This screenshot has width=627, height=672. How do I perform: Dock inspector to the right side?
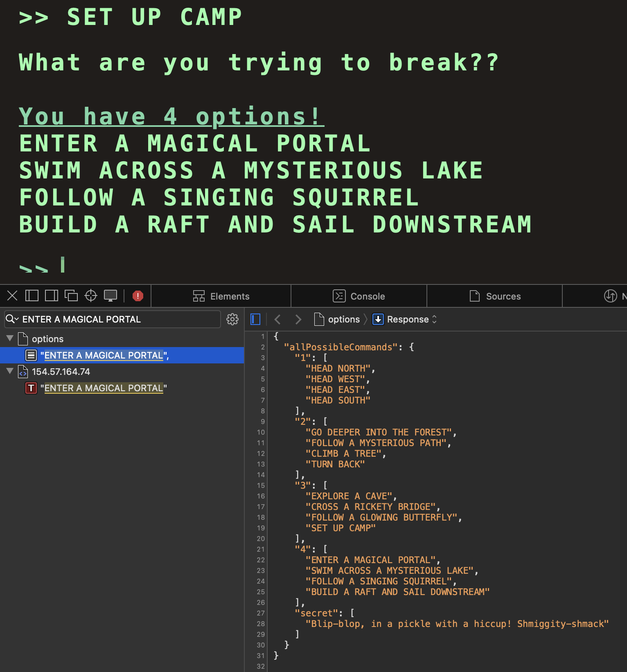click(52, 295)
